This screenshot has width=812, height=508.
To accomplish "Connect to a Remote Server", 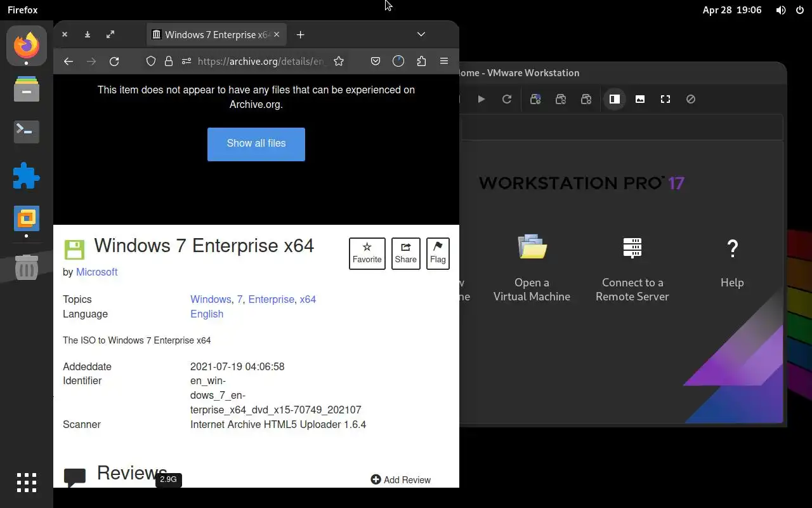I will click(x=632, y=269).
